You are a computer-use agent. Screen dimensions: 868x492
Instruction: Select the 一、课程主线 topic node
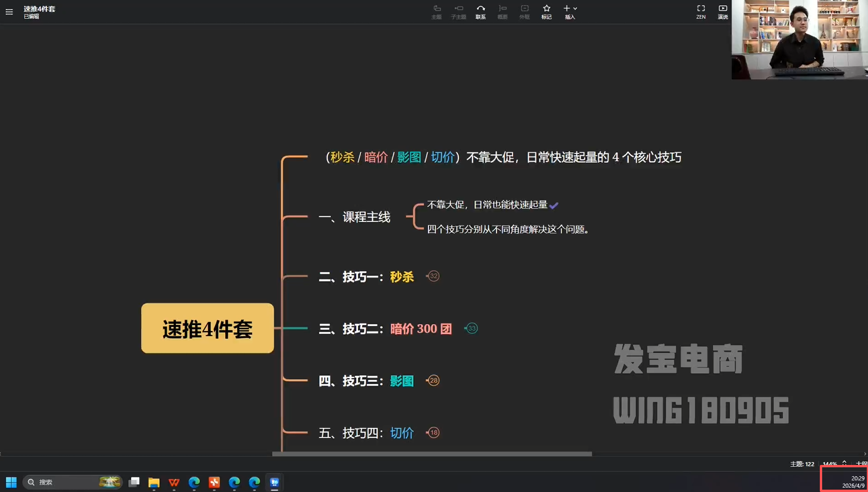point(354,217)
